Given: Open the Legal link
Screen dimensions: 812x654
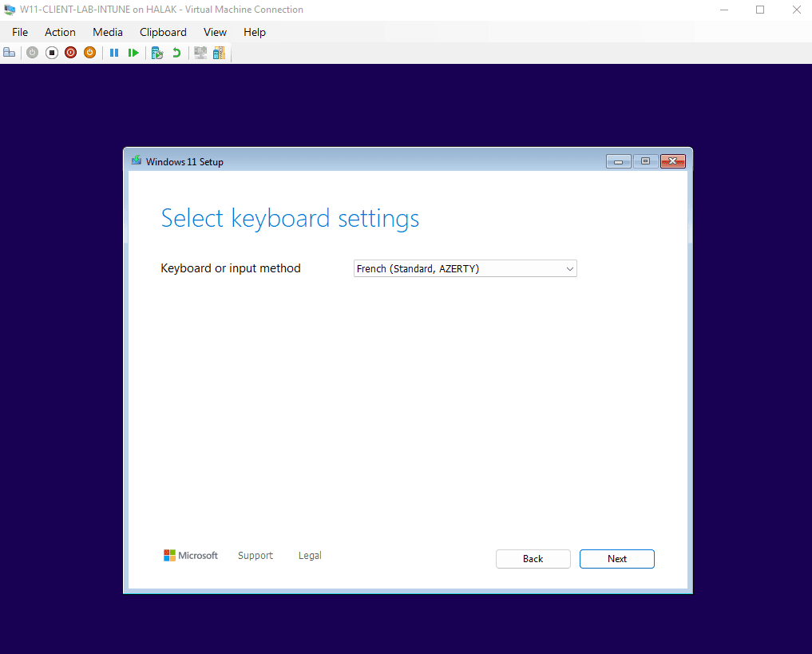Looking at the screenshot, I should (x=310, y=555).
